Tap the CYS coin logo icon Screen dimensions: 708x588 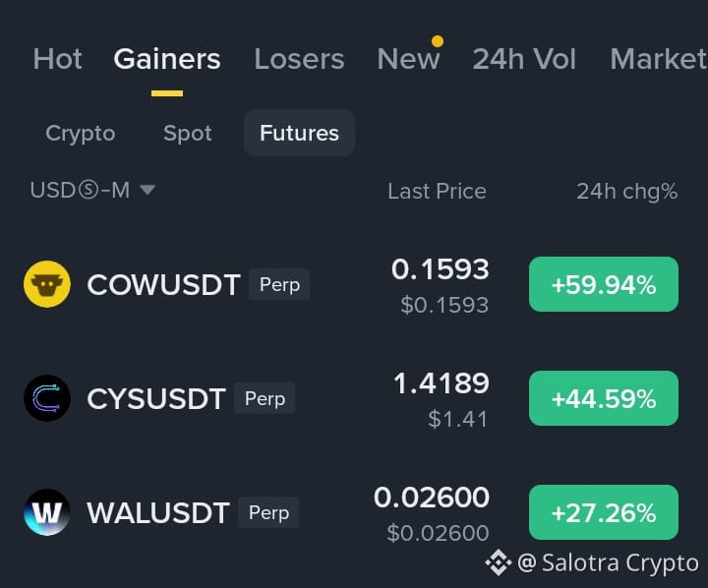click(x=47, y=398)
